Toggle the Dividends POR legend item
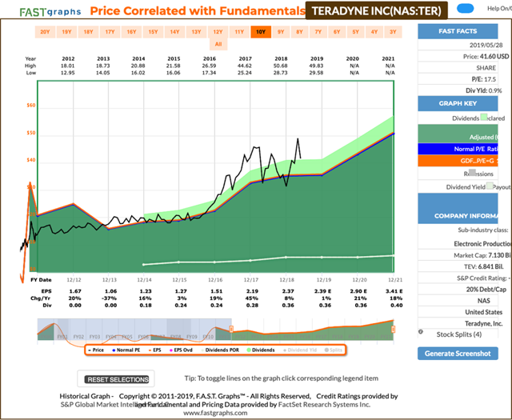512x420 pixels. pyautogui.click(x=220, y=350)
